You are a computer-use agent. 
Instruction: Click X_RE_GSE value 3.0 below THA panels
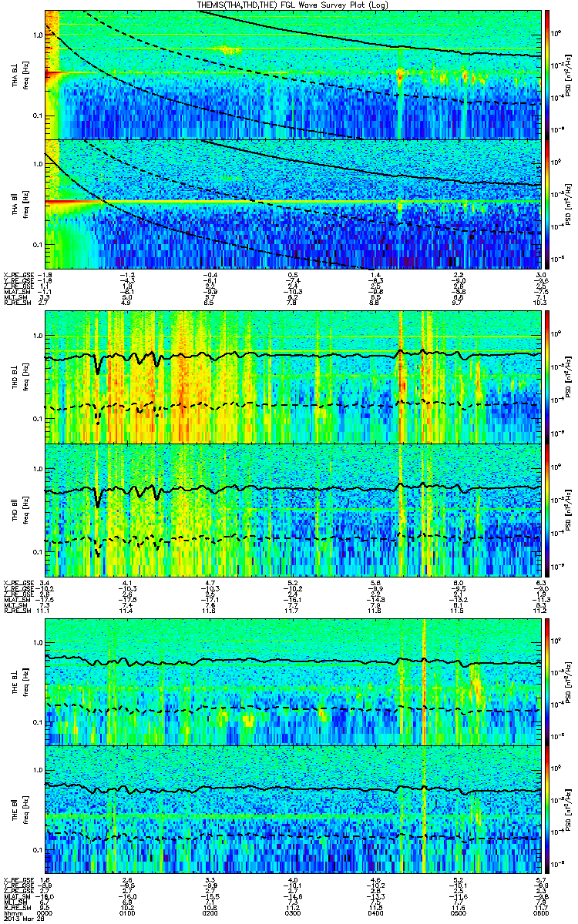pos(540,276)
